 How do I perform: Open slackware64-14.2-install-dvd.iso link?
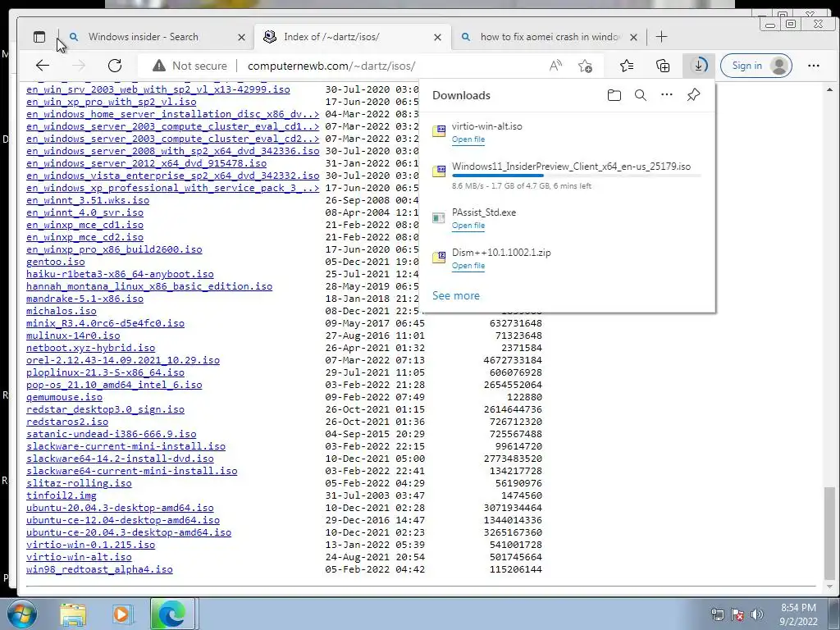120,459
